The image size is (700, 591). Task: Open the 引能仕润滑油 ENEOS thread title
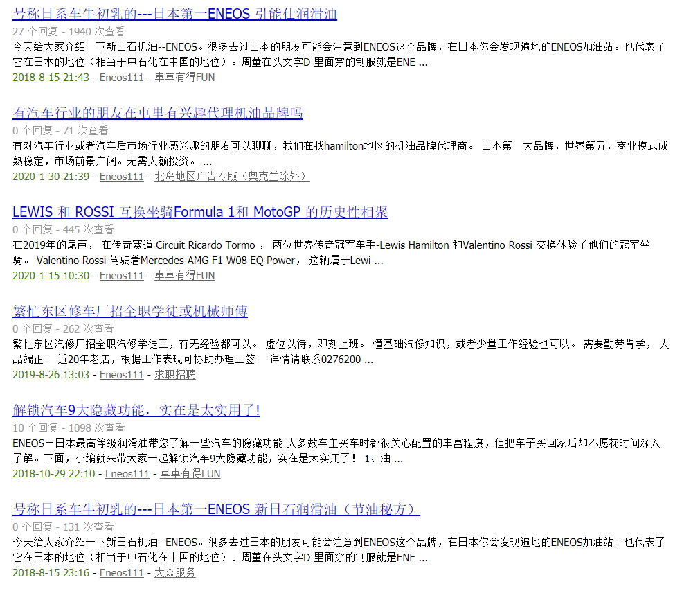coord(174,14)
